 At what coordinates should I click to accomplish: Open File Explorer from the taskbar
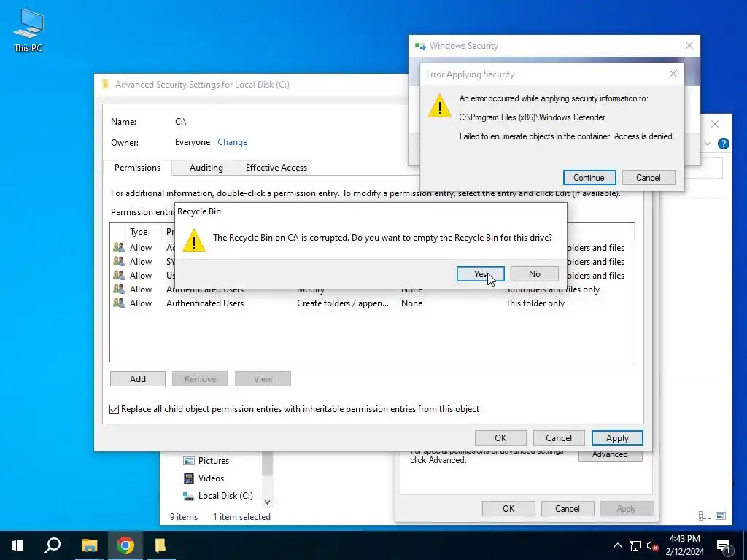(x=89, y=545)
